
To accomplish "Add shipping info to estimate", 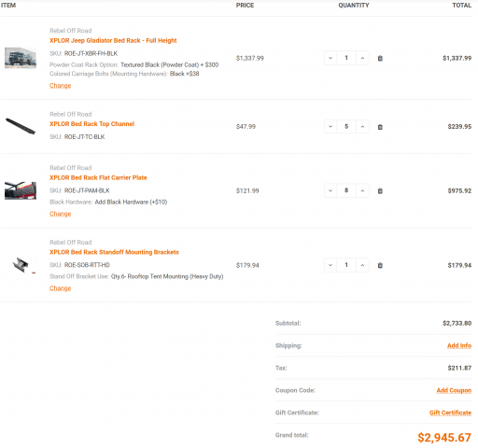I will click(x=459, y=345).
